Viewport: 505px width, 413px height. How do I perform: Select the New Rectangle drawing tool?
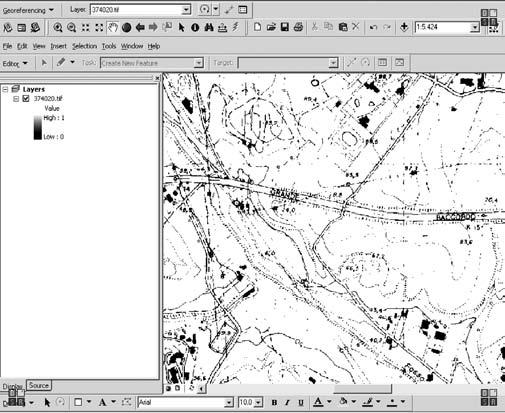78,403
